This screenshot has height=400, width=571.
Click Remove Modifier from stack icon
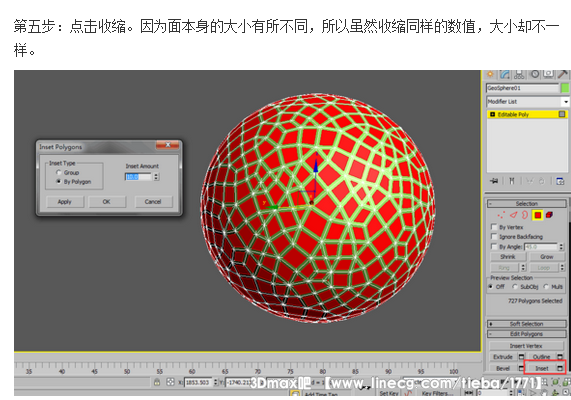(542, 181)
